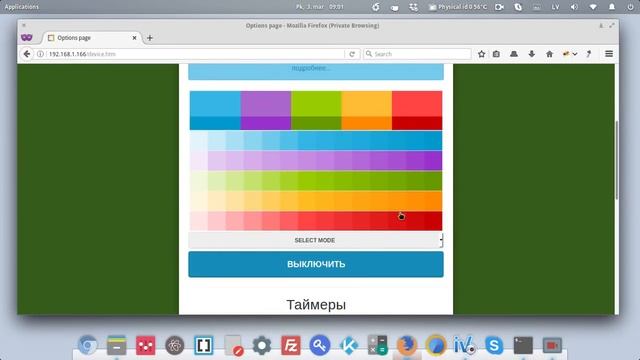Viewport: 640px width, 360px height.
Task: Pick the large lime green swatch
Action: point(316,104)
